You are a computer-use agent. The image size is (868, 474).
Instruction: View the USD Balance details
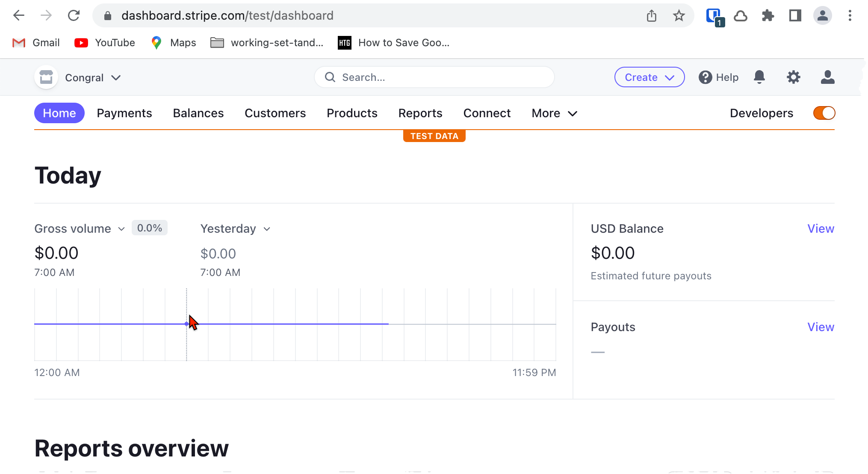tap(821, 228)
